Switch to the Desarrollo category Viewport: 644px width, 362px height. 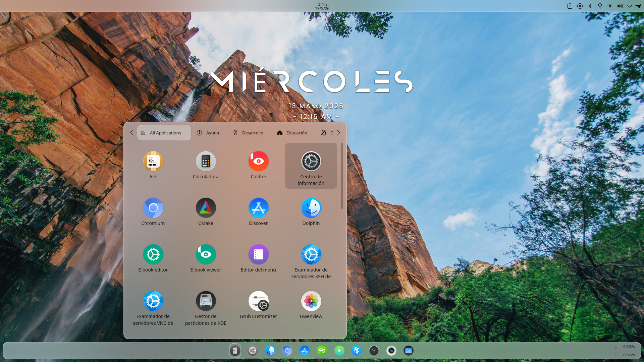click(248, 133)
